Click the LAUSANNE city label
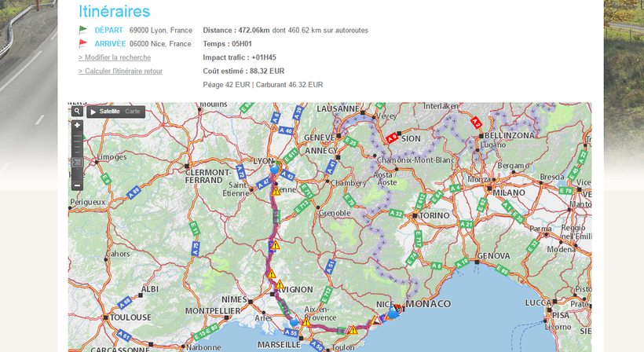The height and width of the screenshot is (352, 644). coord(338,109)
